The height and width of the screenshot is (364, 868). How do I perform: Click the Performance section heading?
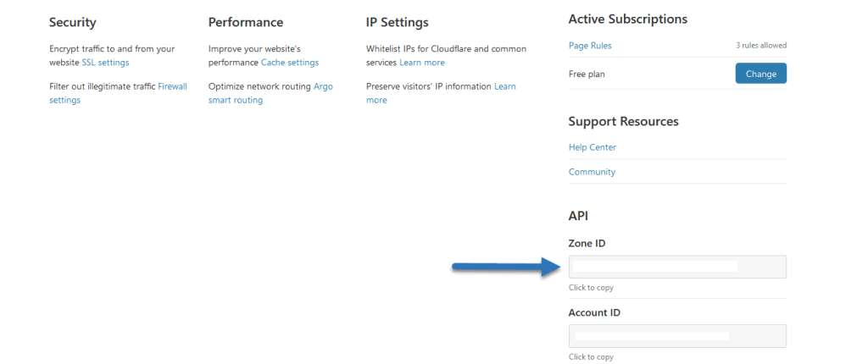(x=246, y=22)
